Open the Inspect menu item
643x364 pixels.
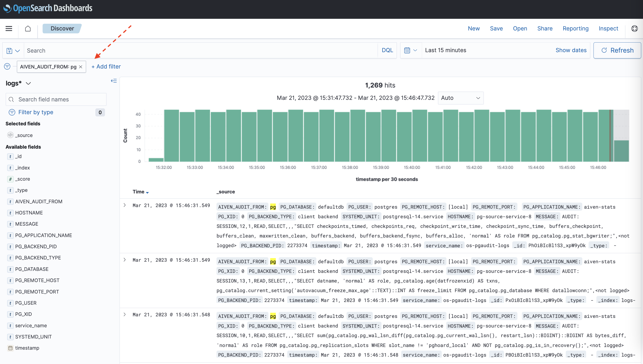[x=608, y=28]
